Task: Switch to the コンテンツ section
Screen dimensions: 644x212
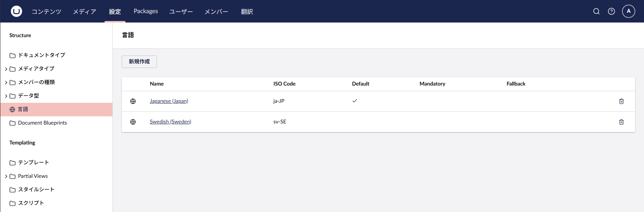Action: [46, 12]
